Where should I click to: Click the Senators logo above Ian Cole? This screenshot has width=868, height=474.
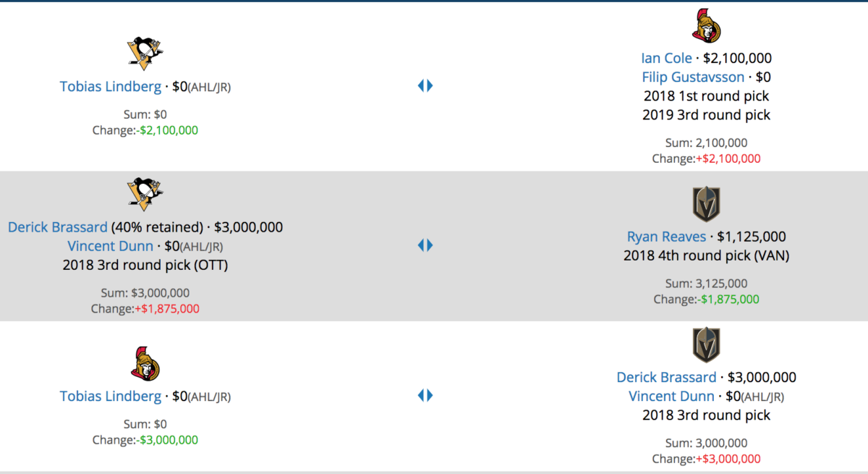click(x=706, y=25)
